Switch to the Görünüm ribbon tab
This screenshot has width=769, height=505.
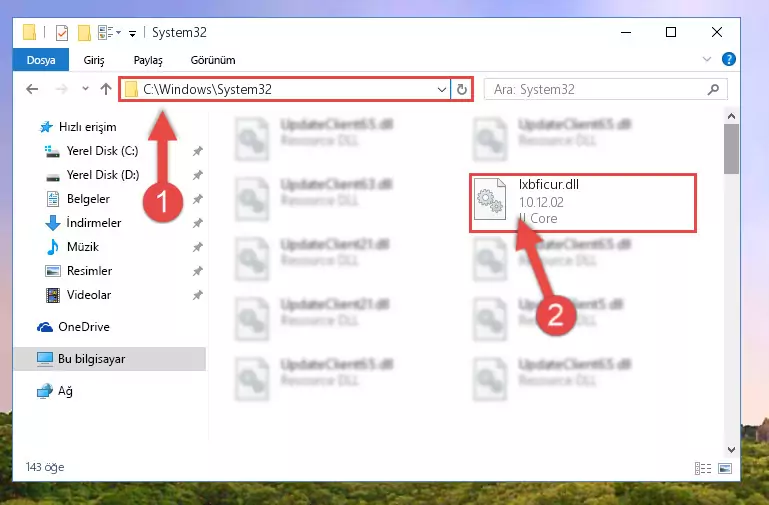[x=213, y=60]
